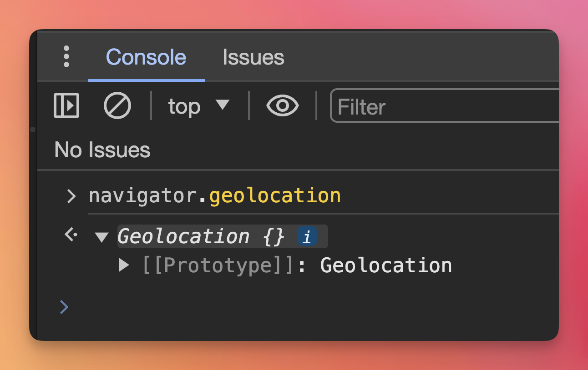
Task: Open the "top" JavaScript context dropdown
Action: 198,106
